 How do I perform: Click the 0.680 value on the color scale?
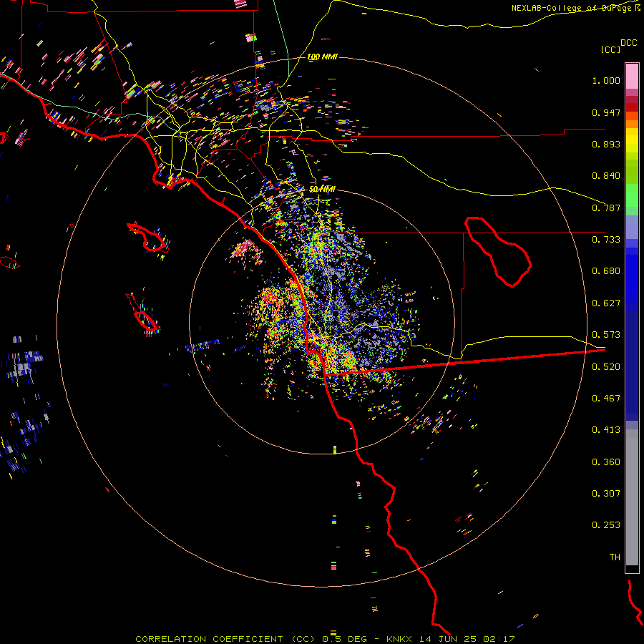point(606,271)
